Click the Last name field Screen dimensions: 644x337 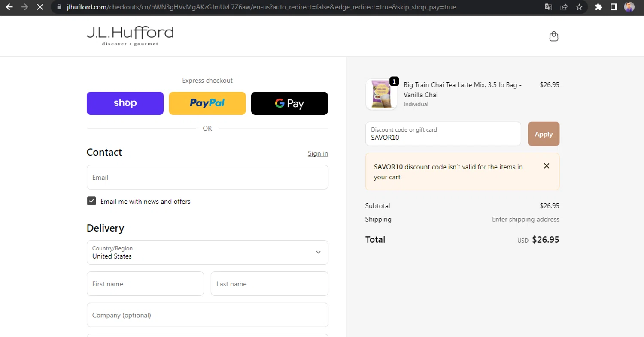click(x=270, y=283)
